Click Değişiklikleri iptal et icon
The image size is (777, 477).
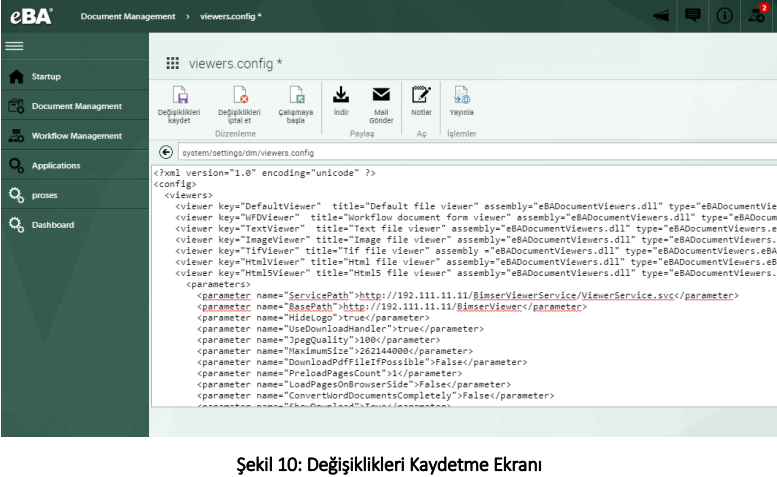pos(239,96)
